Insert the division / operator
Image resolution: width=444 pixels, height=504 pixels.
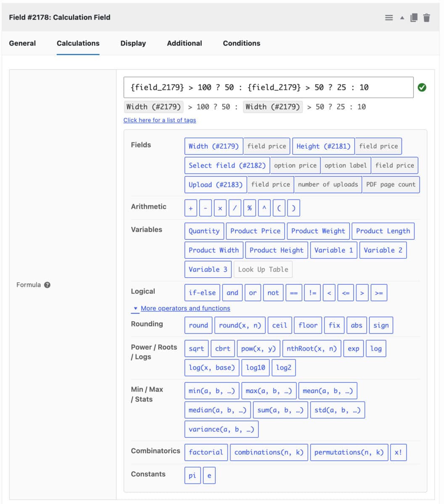pyautogui.click(x=235, y=208)
